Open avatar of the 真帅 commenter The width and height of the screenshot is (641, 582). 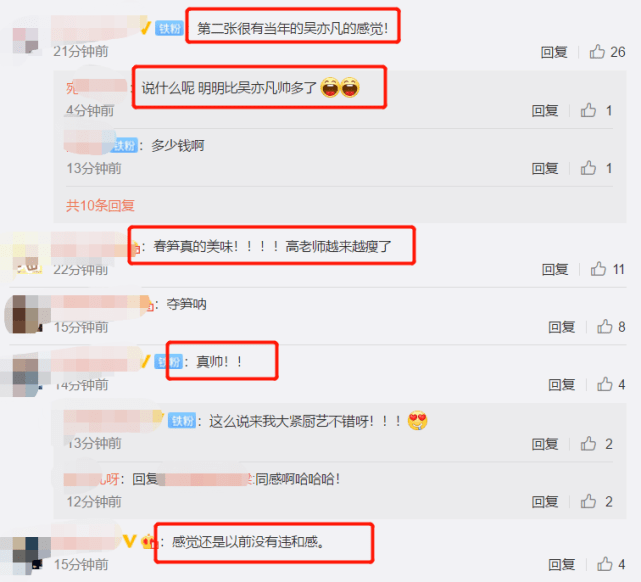point(25,374)
